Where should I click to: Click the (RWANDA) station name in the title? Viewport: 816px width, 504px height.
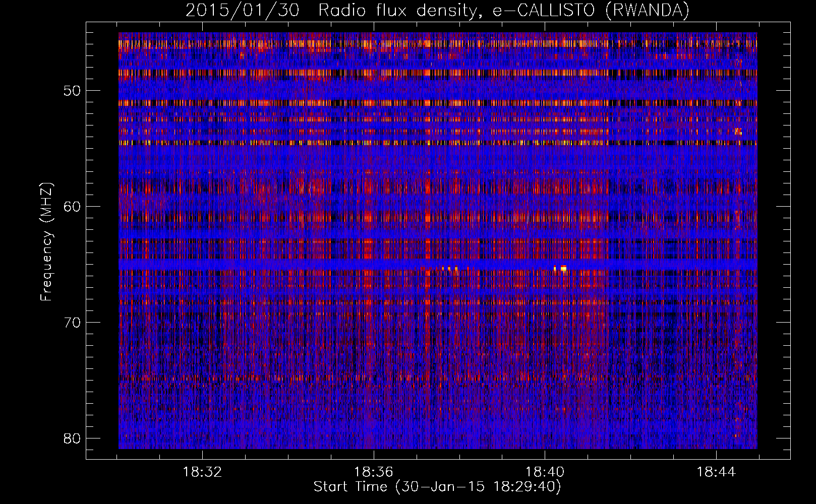pos(647,10)
